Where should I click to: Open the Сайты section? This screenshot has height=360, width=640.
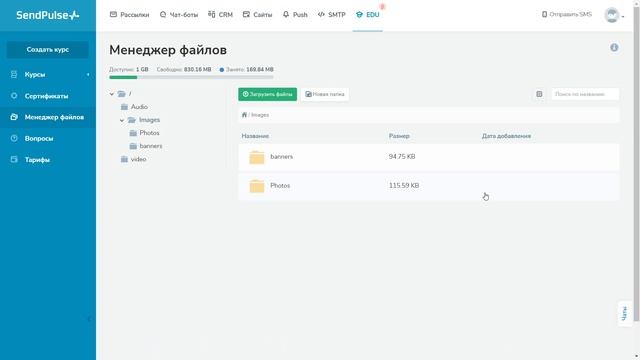point(257,15)
